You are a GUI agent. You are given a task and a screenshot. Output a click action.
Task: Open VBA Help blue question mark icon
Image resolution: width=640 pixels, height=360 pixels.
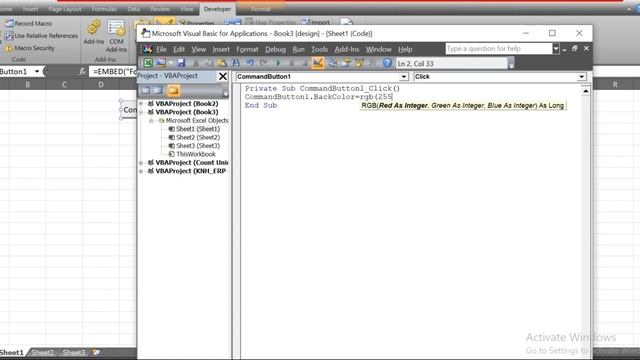[387, 63]
